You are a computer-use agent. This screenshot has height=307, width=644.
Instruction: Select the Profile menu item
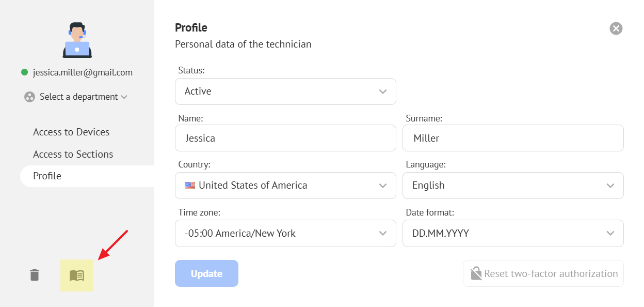[47, 176]
